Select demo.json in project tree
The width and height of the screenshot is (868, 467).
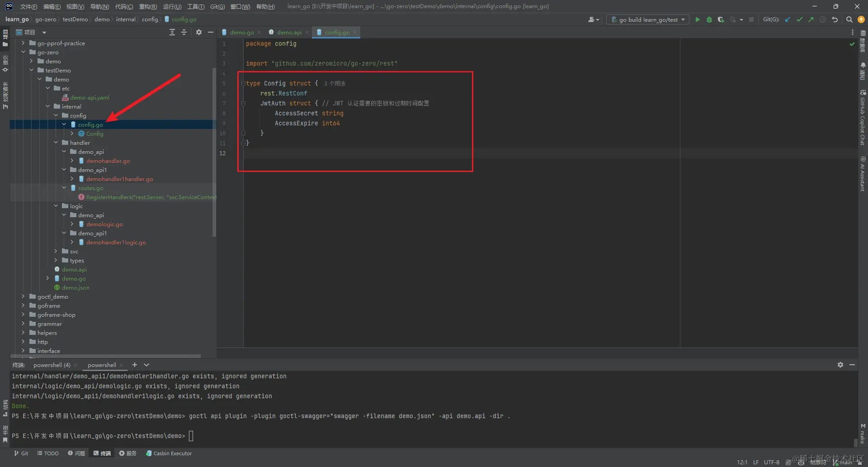pos(75,287)
